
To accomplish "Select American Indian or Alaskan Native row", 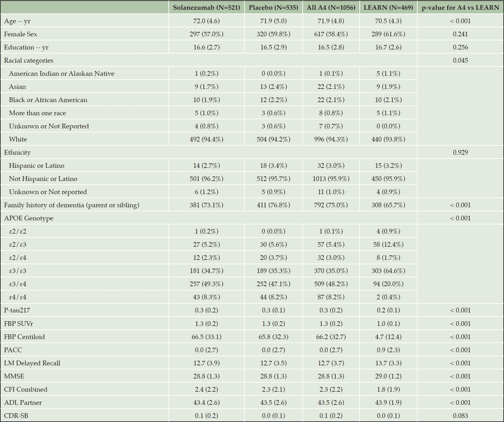I will pyautogui.click(x=62, y=74).
